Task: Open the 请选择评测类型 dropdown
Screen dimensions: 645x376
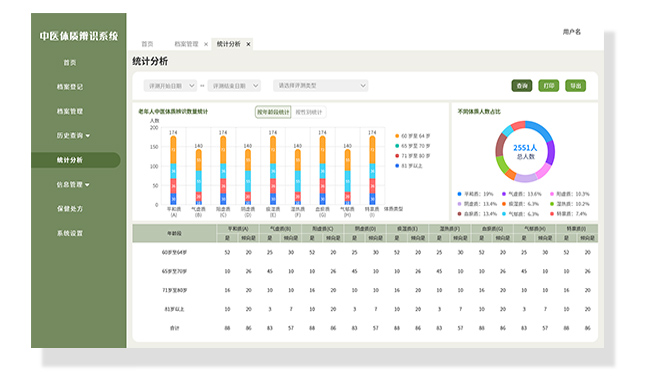Action: pyautogui.click(x=320, y=86)
